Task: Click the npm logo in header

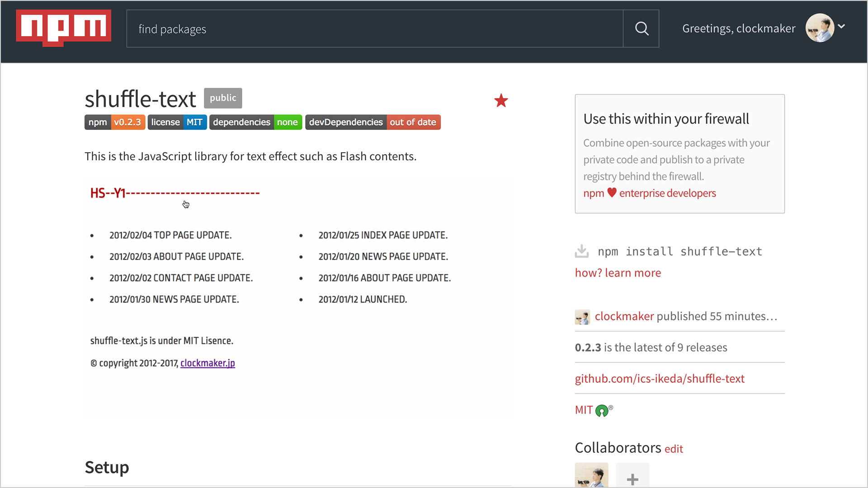Action: click(63, 28)
